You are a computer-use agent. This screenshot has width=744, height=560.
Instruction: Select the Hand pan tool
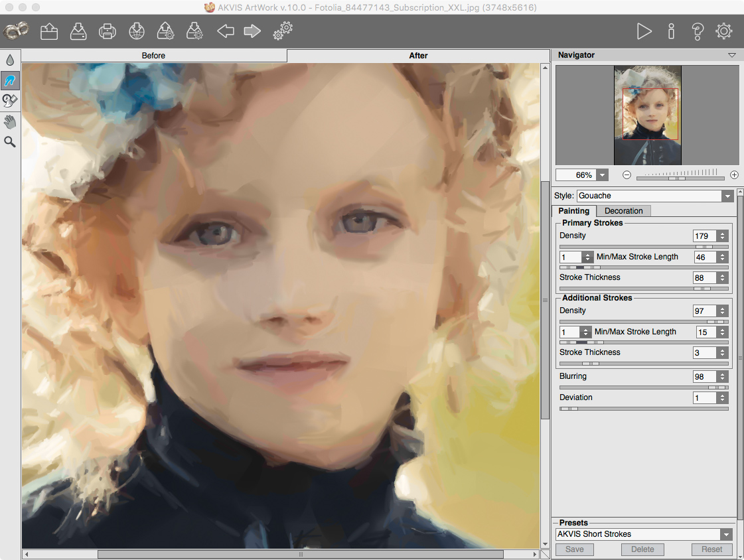click(10, 122)
